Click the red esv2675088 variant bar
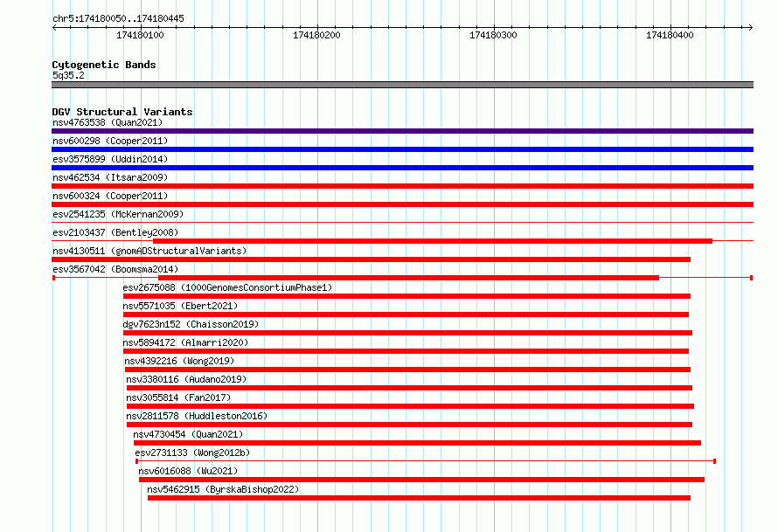Screen dimensions: 778x532 [406, 296]
